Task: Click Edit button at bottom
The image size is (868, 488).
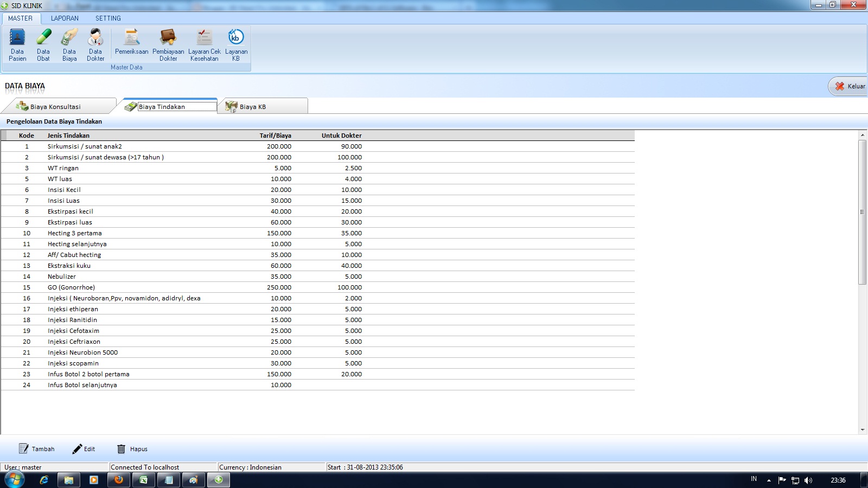Action: (84, 449)
